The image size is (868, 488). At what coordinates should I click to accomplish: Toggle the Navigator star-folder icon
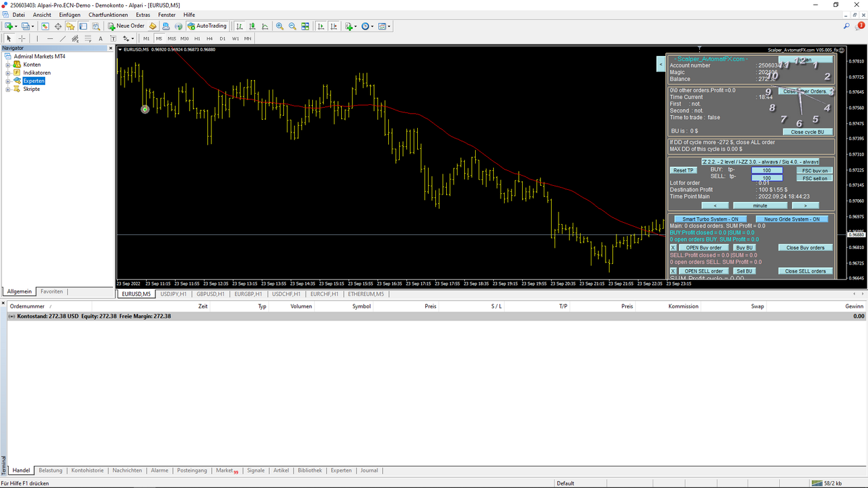[71, 26]
